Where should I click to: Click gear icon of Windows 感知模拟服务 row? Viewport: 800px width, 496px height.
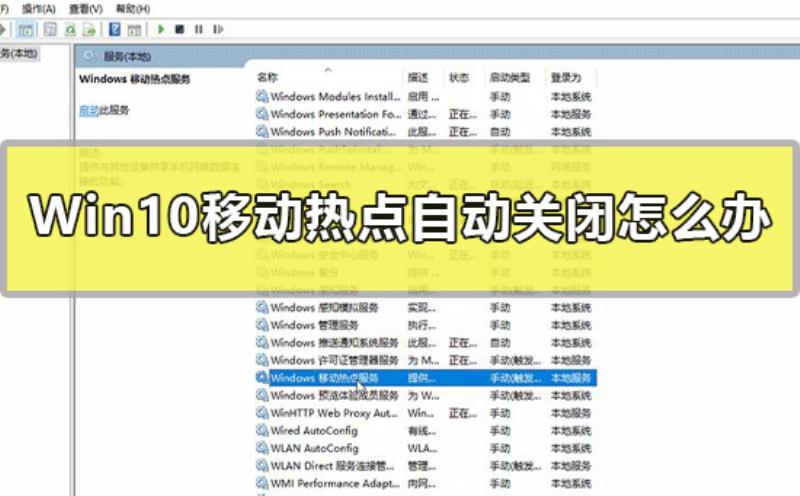(x=262, y=307)
